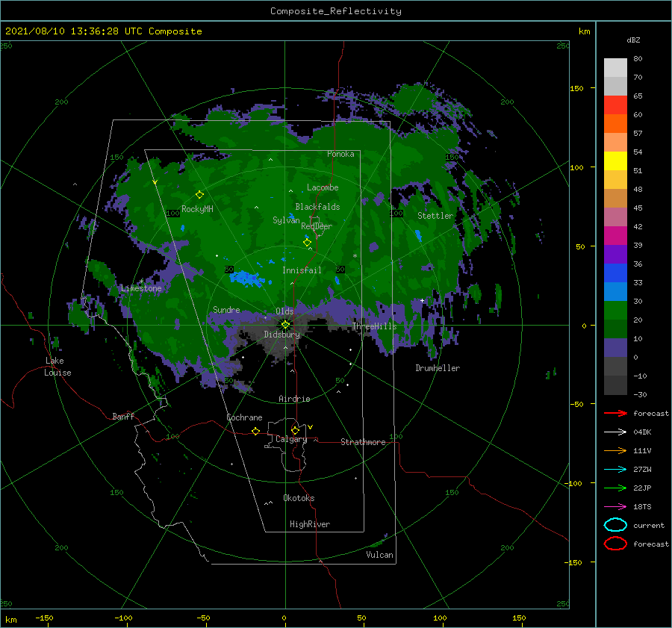
Task: Click the Lake Louise label
Action: tap(57, 367)
